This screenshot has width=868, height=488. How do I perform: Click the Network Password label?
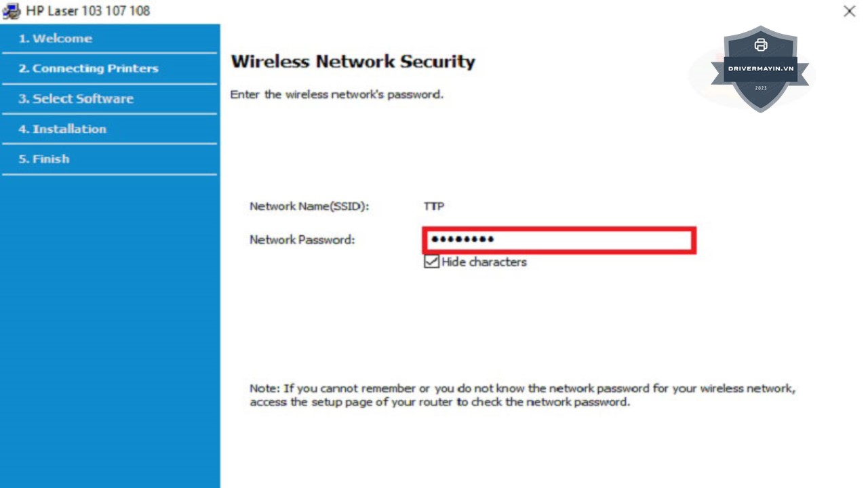tap(302, 239)
